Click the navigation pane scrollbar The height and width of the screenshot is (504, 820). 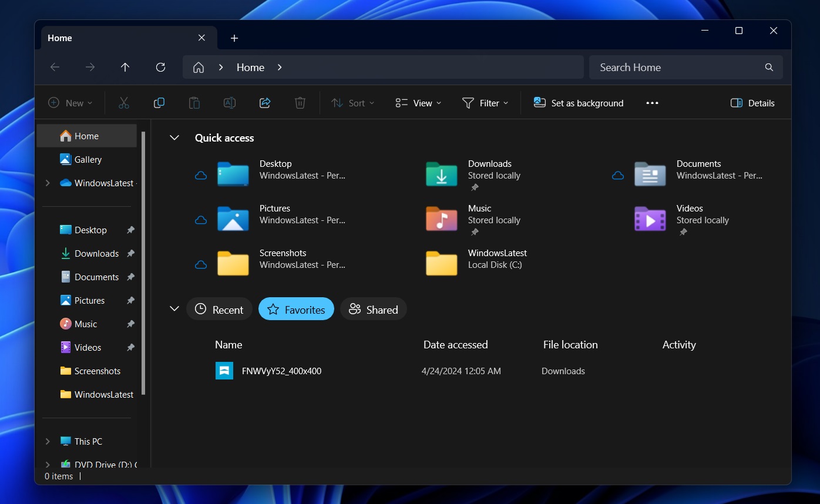point(143,263)
